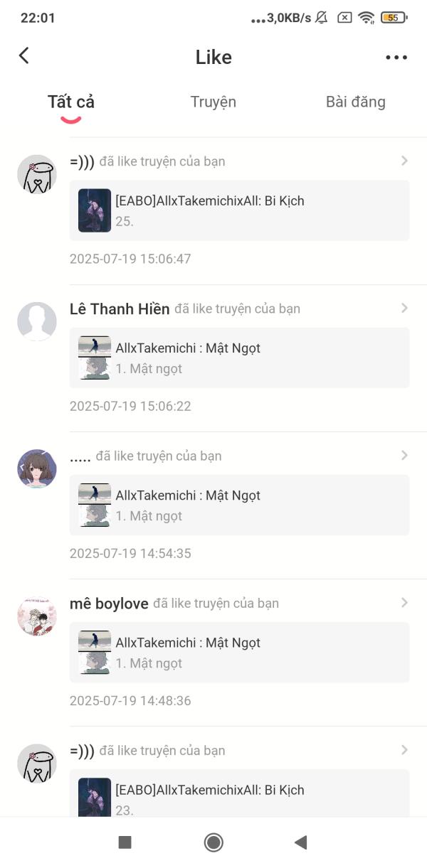Screen dimensions: 427x868
Task: Expand the chevron of the ..... user notification
Action: [404, 455]
